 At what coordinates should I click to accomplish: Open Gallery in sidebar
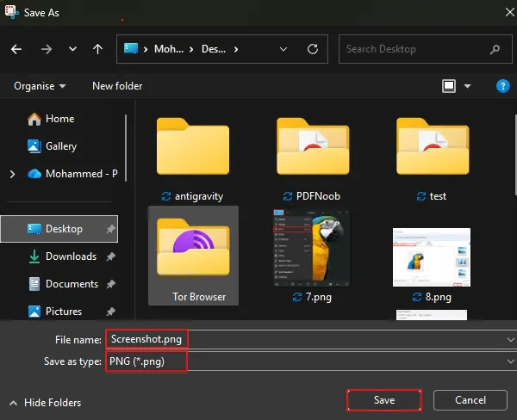coord(52,146)
